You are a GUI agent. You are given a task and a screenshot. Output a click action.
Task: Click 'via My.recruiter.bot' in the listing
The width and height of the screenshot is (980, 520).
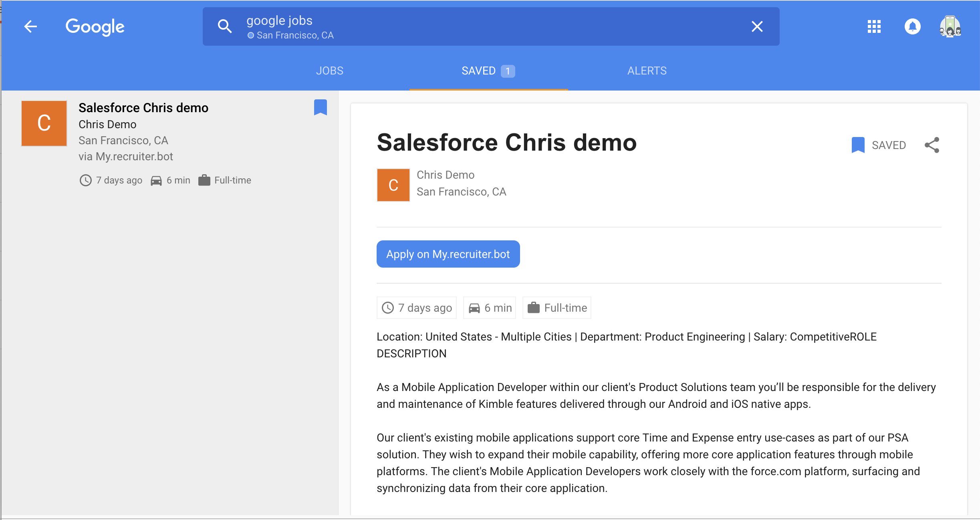pos(126,157)
